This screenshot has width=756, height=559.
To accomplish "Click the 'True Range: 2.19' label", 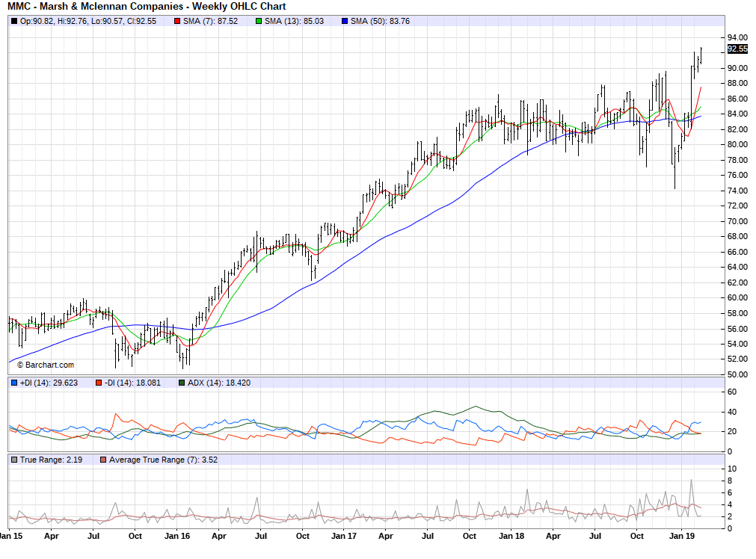I will click(51, 460).
